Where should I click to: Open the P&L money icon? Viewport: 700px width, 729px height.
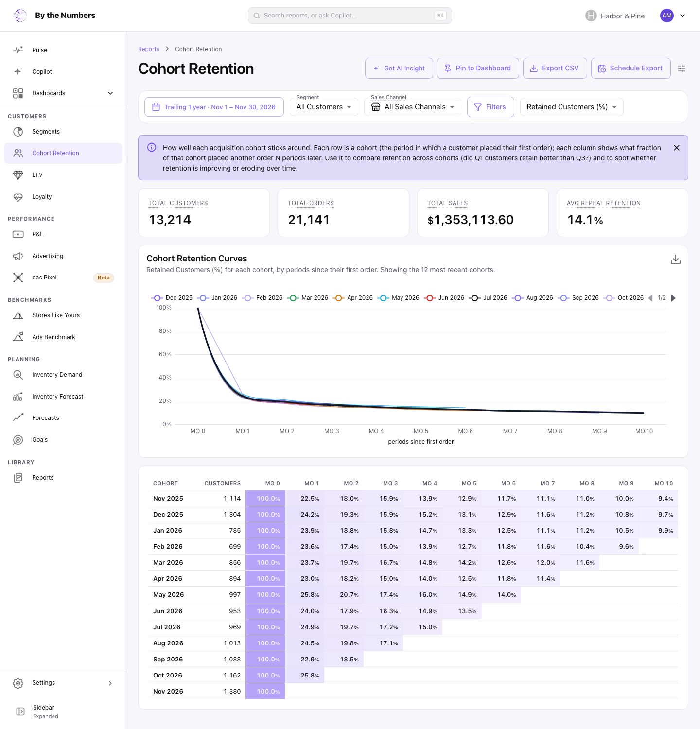(x=18, y=234)
